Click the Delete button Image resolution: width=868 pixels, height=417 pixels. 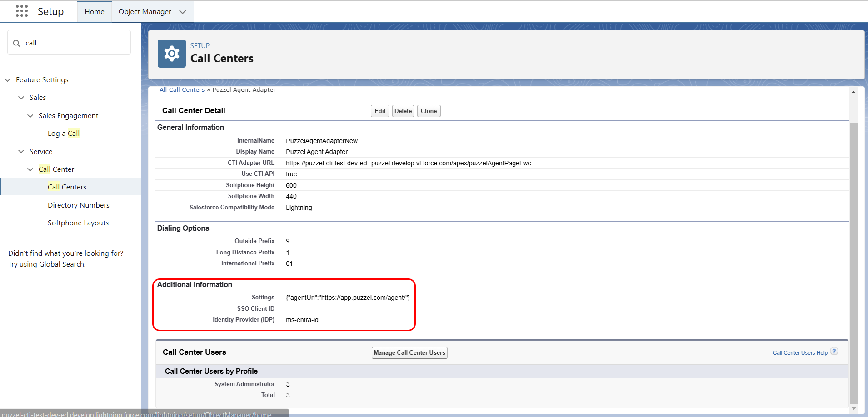click(x=403, y=111)
